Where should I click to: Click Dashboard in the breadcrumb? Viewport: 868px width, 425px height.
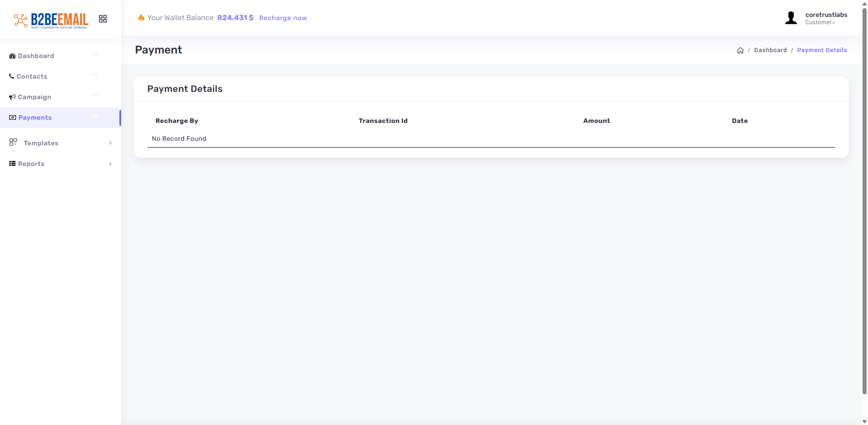pos(770,50)
